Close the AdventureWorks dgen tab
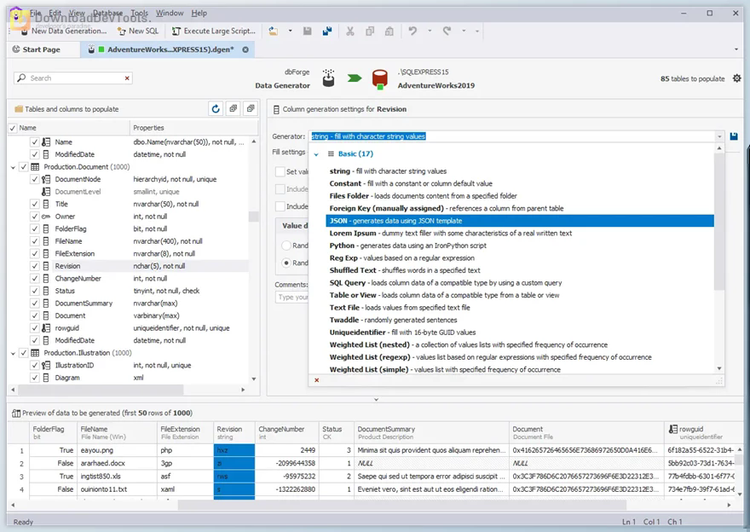Viewport: 750px width, 532px height. 245,49
